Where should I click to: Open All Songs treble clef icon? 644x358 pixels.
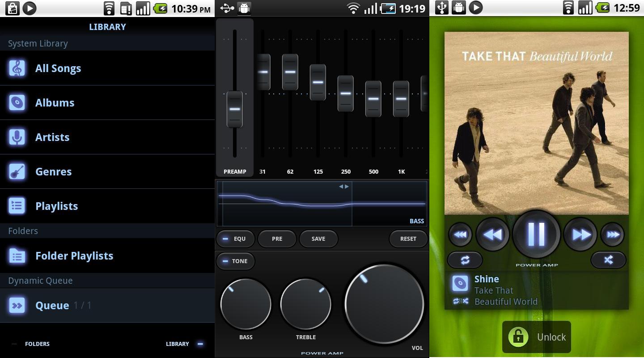coord(17,68)
